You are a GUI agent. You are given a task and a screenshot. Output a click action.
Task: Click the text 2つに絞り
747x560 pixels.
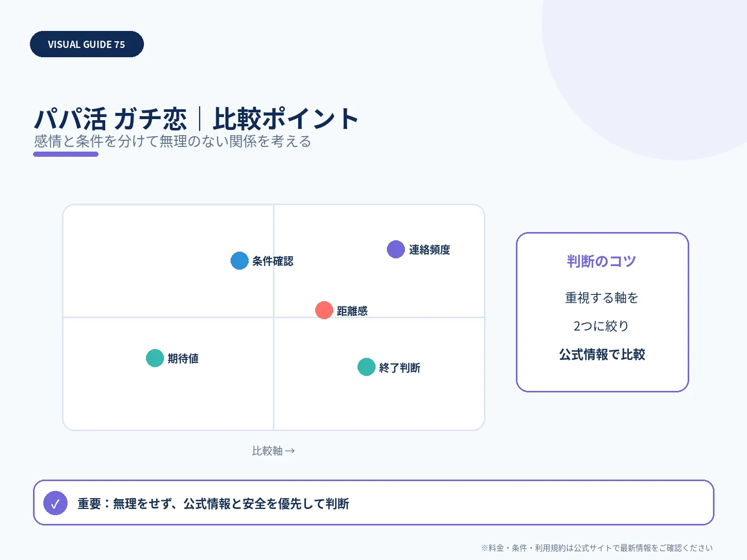click(x=602, y=326)
